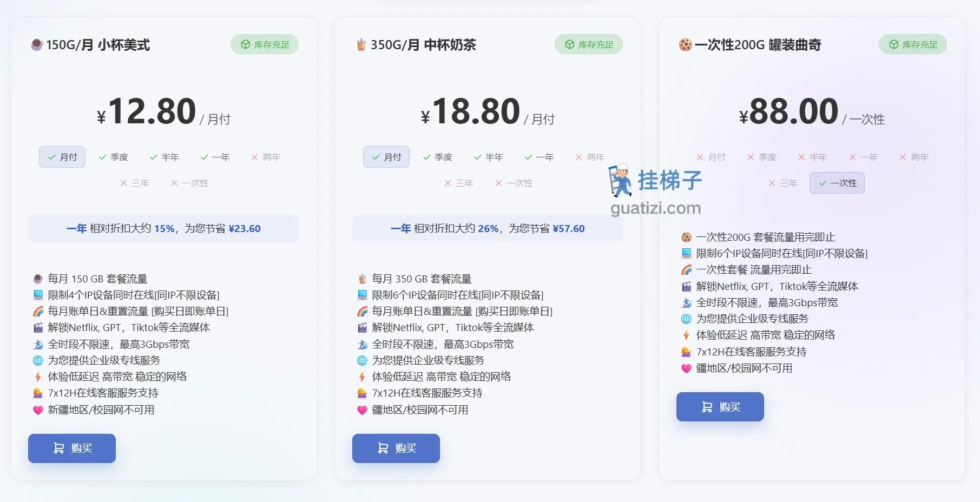
Task: Click the box icon in the 罐装曲奇 库存充足 badge
Action: 894,44
